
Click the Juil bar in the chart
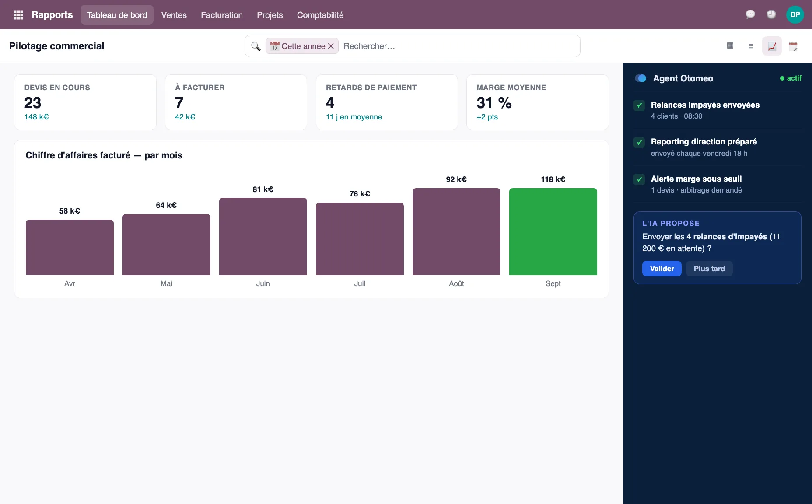coord(360,239)
